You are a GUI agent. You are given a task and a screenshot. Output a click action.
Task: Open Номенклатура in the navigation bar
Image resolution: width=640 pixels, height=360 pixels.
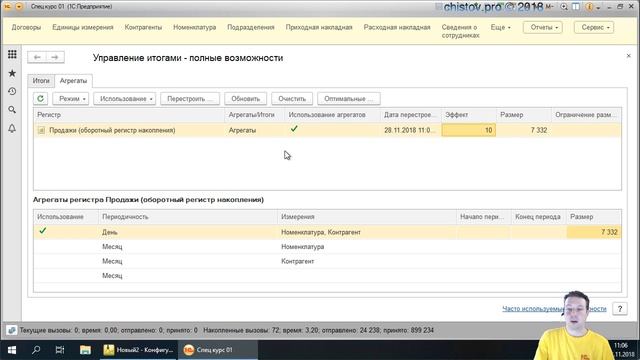195,27
